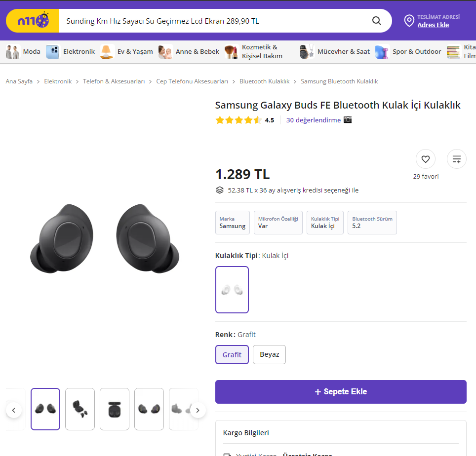Select the Grafit color option
The height and width of the screenshot is (456, 476).
click(x=232, y=354)
